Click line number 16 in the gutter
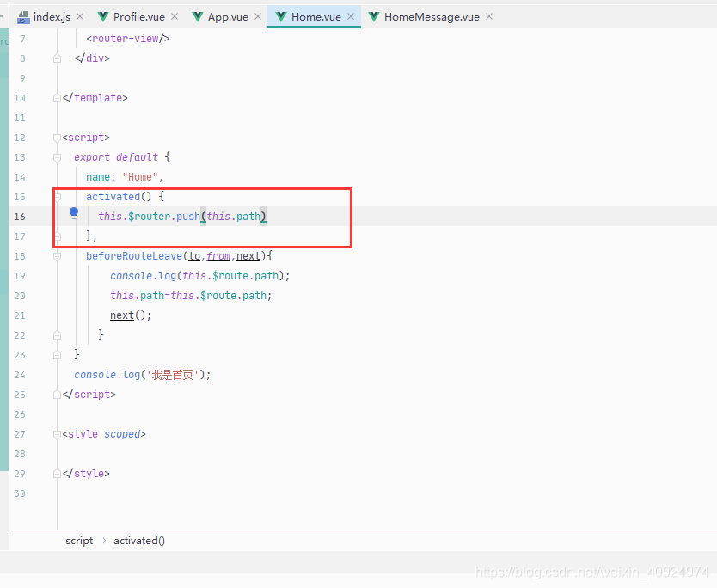This screenshot has width=717, height=588. click(x=20, y=217)
